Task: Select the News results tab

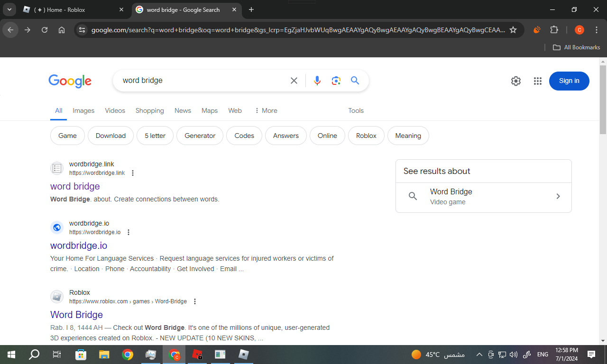Action: [183, 110]
